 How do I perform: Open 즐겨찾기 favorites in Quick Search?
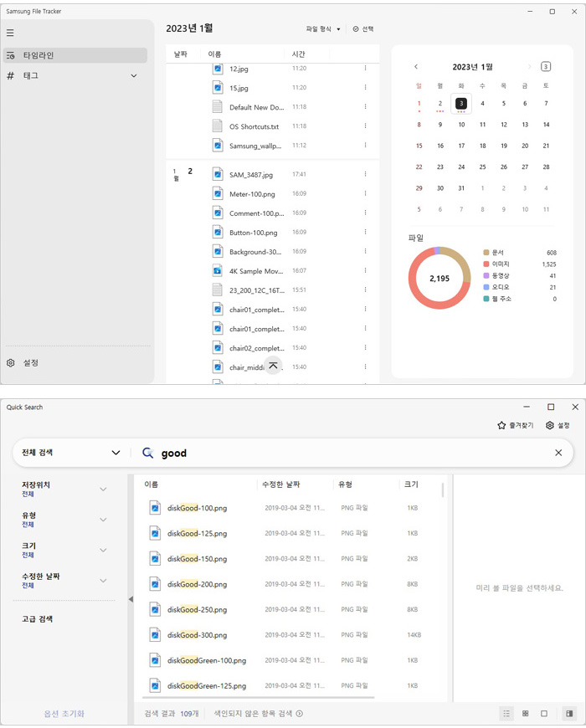(x=515, y=425)
